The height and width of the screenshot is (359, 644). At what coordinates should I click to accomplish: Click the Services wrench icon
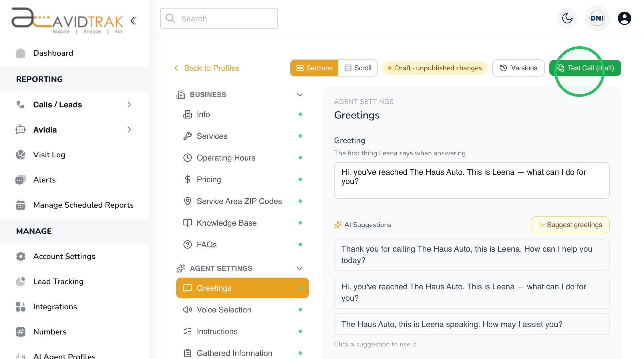coord(187,136)
